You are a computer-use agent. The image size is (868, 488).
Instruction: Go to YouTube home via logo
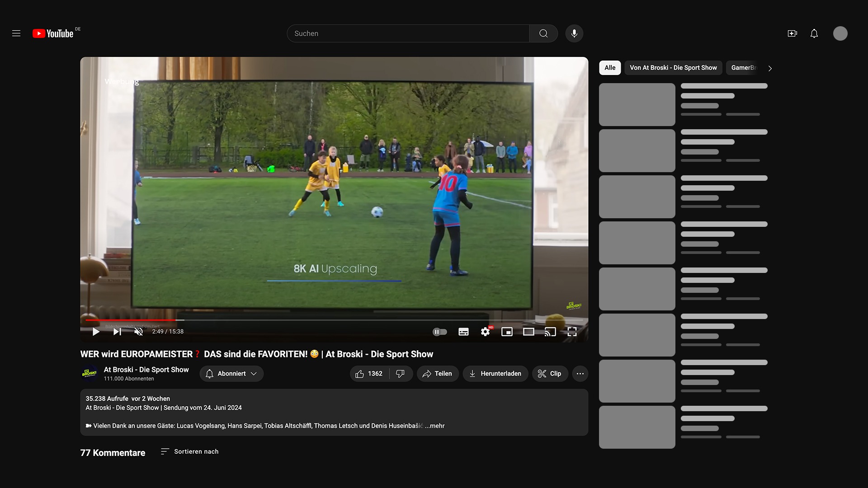pyautogui.click(x=53, y=33)
